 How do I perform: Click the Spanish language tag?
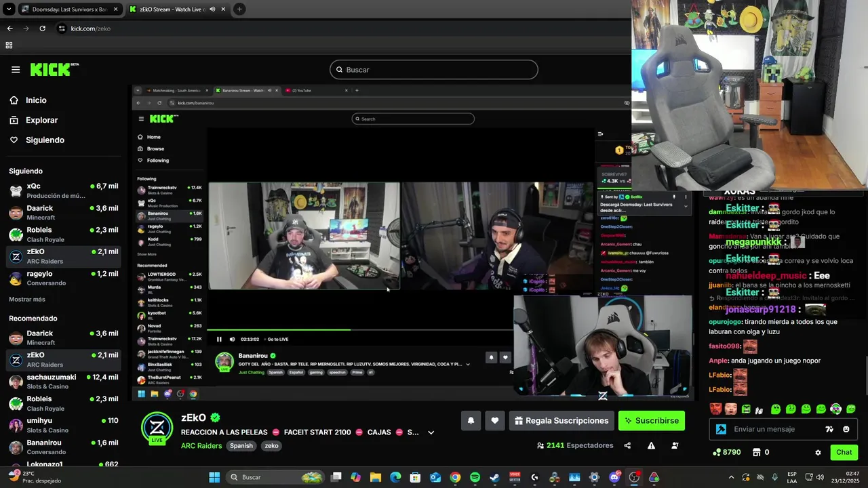pos(241,446)
